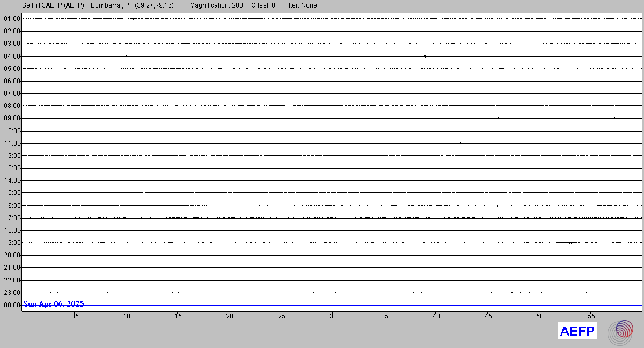
Task: Select the 16:00 hour label
Action: pos(12,206)
